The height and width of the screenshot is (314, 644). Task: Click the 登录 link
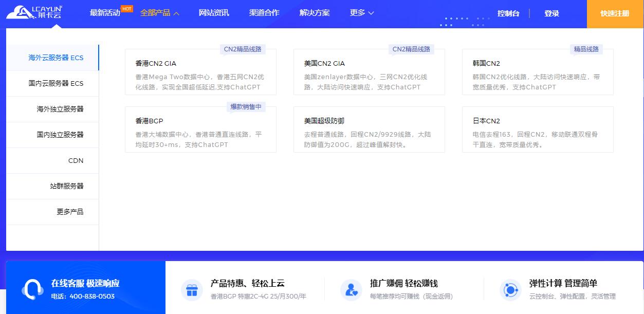(x=551, y=13)
